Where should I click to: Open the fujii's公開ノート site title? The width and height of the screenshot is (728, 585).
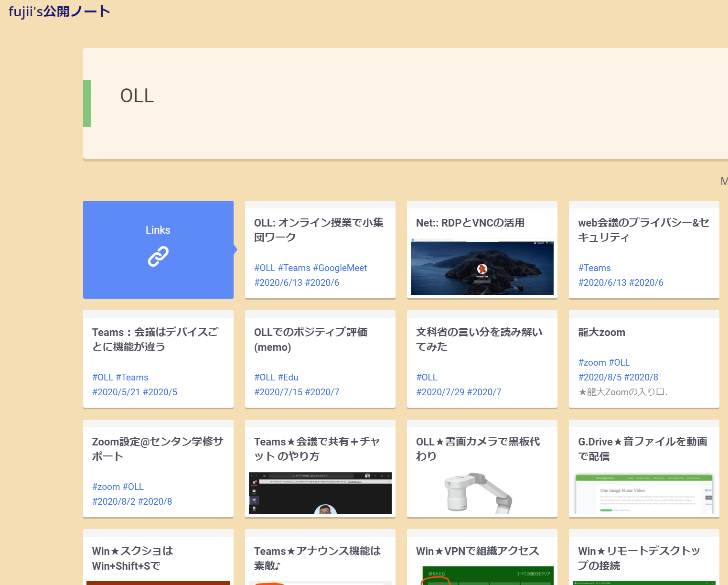point(59,11)
